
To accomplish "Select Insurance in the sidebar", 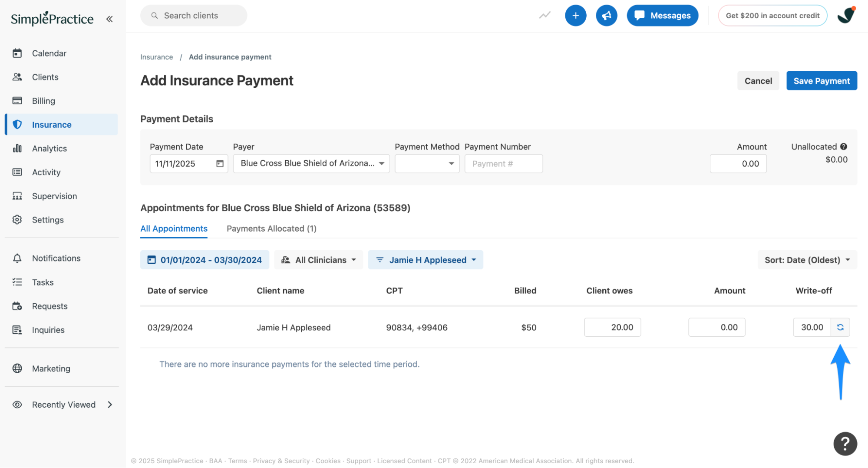I will click(61, 124).
